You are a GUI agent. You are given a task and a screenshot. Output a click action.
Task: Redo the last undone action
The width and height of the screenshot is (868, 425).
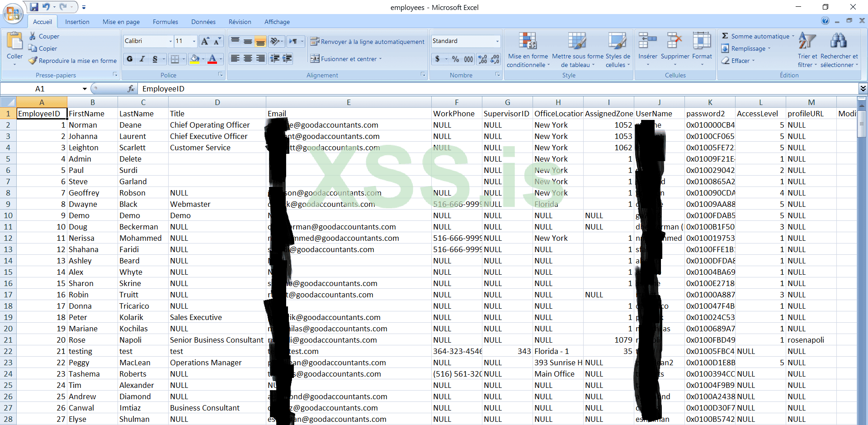63,7
